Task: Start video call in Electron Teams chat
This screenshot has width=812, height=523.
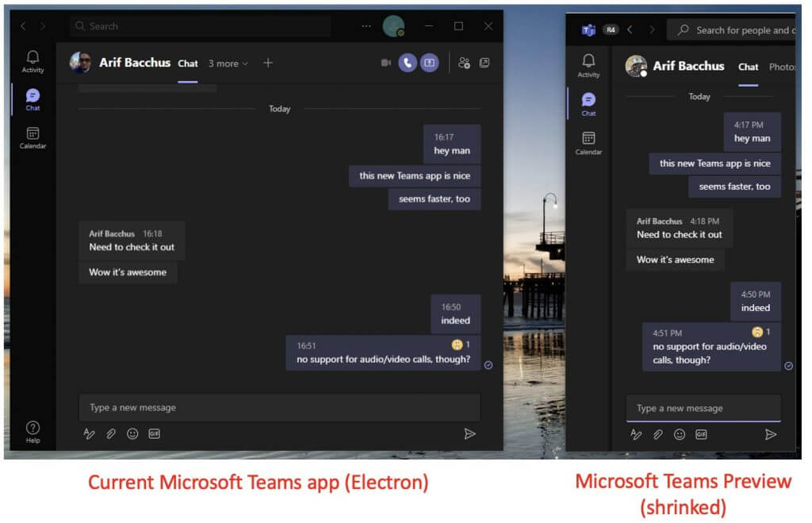Action: [386, 63]
